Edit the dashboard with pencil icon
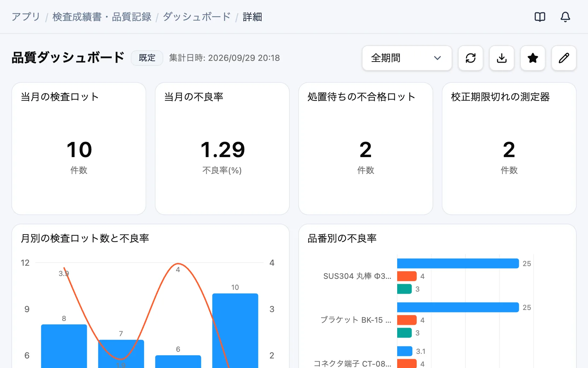Screen dimensions: 588x368 [564, 58]
